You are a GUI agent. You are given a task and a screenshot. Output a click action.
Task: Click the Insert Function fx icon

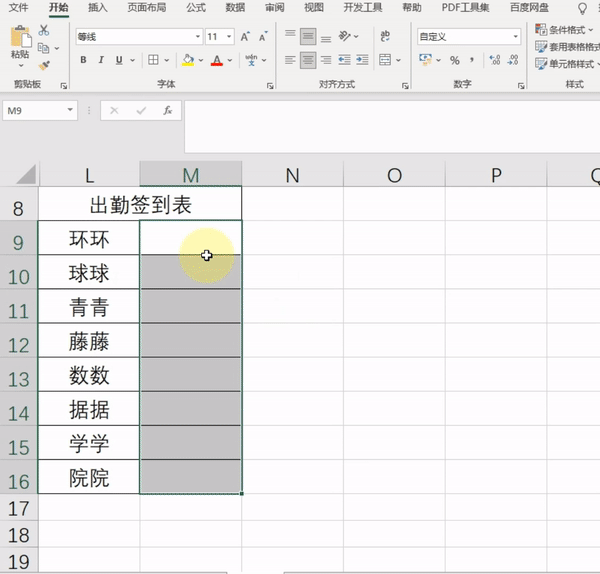(x=167, y=111)
